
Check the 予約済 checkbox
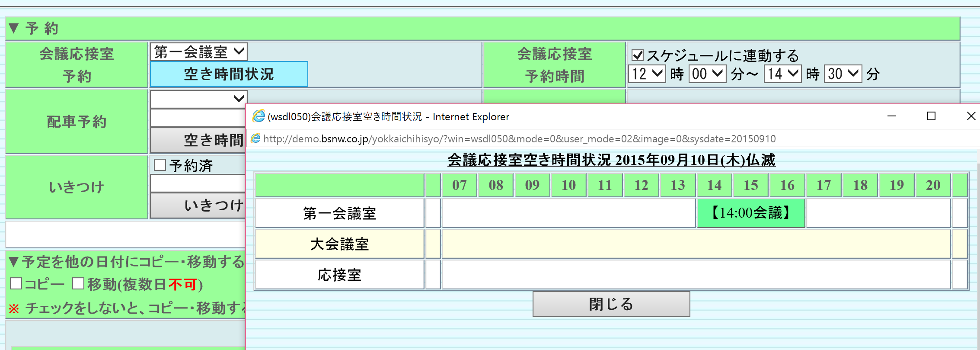coord(160,165)
